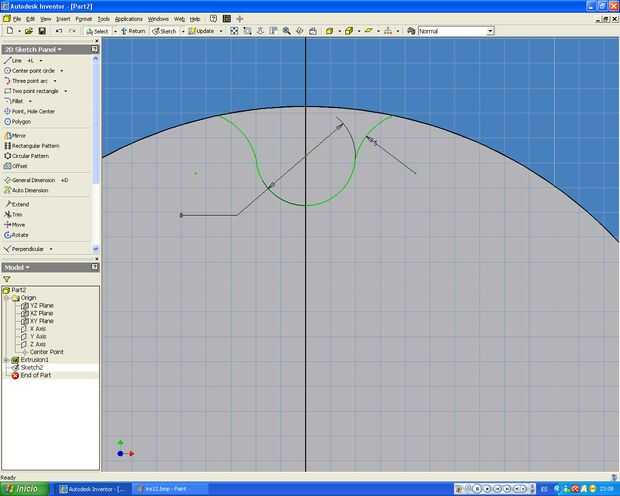The height and width of the screenshot is (496, 620).
Task: Undo the last action
Action: click(x=59, y=31)
